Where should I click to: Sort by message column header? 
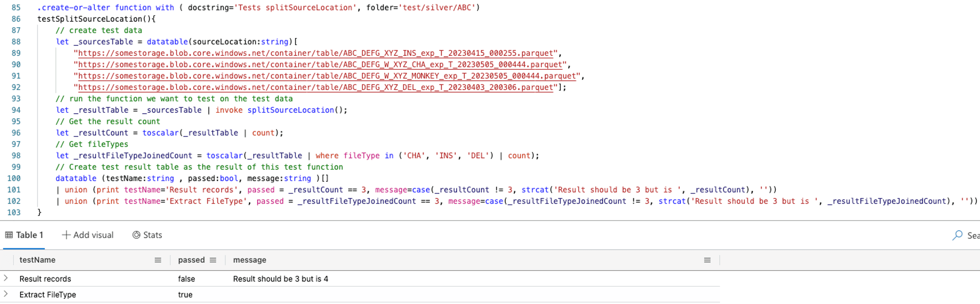coord(249,260)
